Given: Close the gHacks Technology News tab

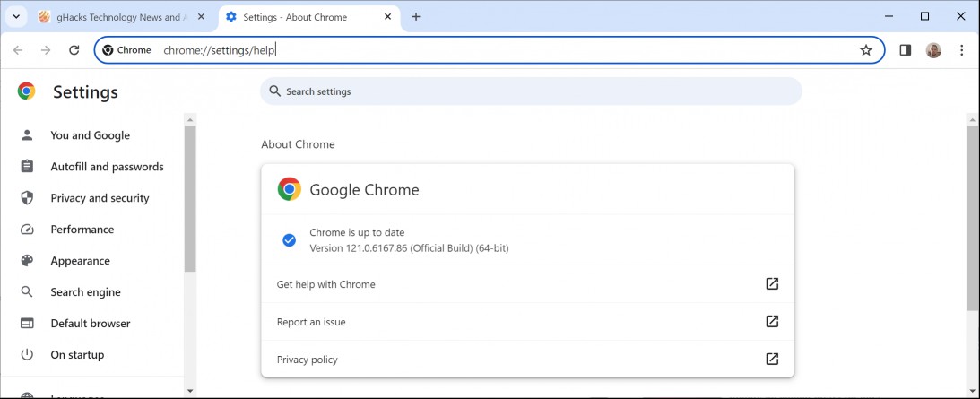Looking at the screenshot, I should [201, 17].
